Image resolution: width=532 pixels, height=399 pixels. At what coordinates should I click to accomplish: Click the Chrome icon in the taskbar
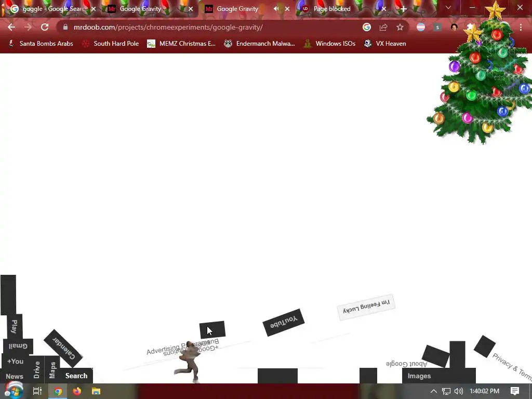pos(58,391)
